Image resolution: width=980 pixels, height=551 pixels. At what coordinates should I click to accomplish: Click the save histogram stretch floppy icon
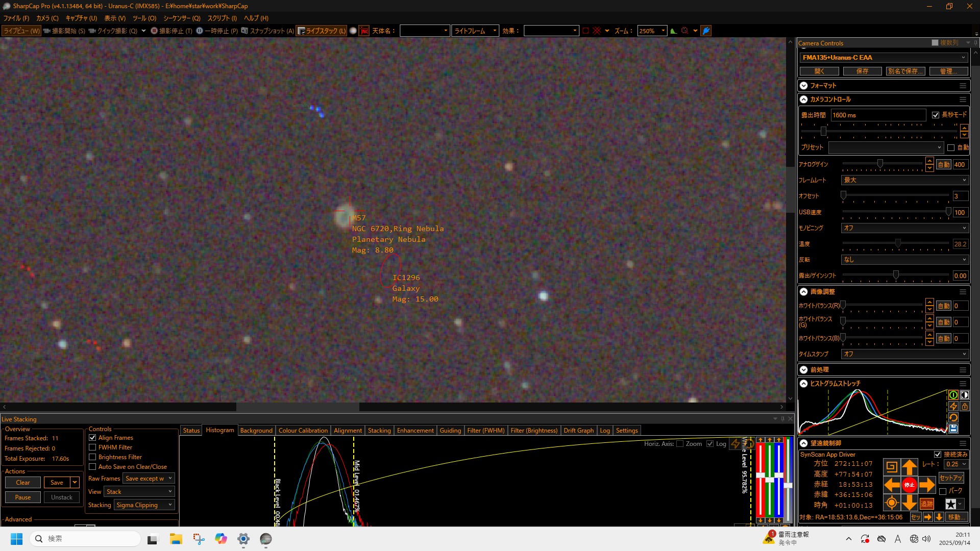pyautogui.click(x=953, y=429)
